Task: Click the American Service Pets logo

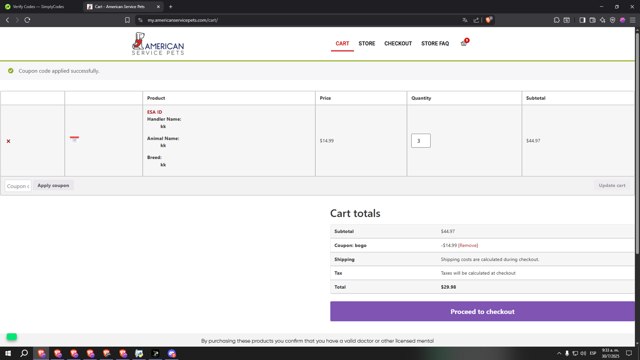Action: 158,43
